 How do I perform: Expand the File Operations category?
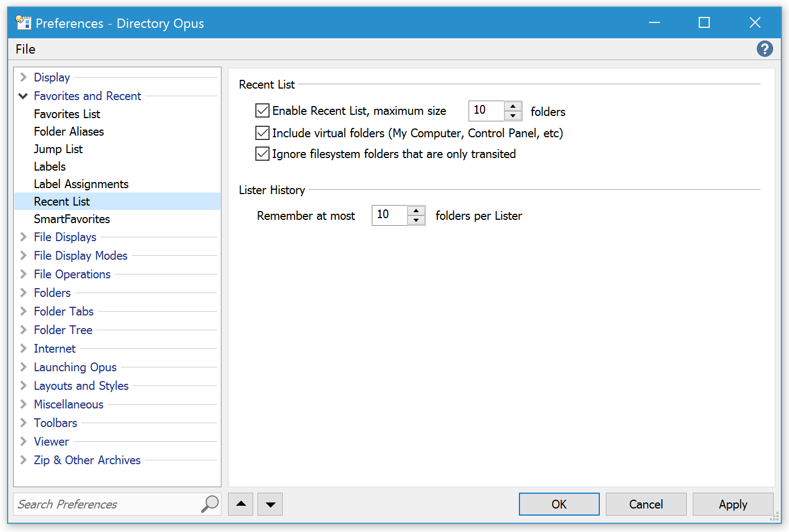(x=24, y=274)
